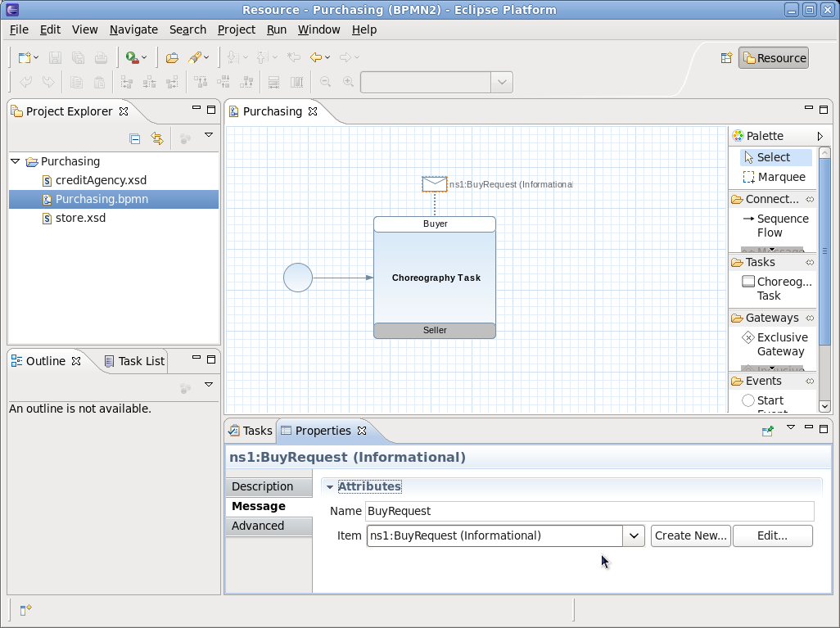Click the Redo toolbar arrow
The height and width of the screenshot is (628, 840).
48,82
